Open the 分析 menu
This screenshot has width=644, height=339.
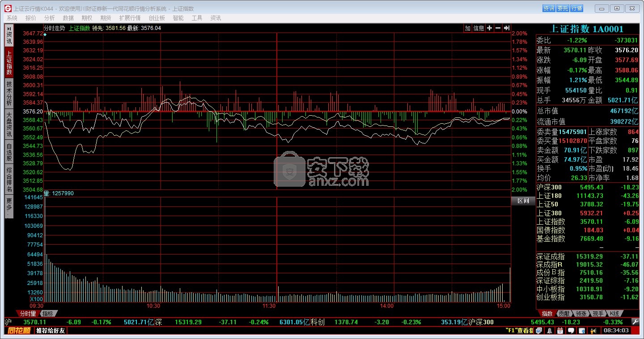click(50, 18)
